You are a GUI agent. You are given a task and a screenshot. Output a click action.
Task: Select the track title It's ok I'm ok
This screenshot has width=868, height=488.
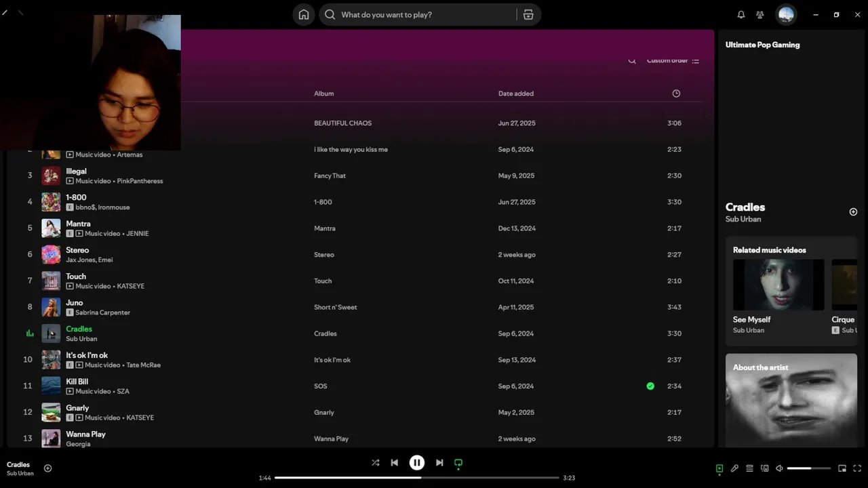coord(87,355)
